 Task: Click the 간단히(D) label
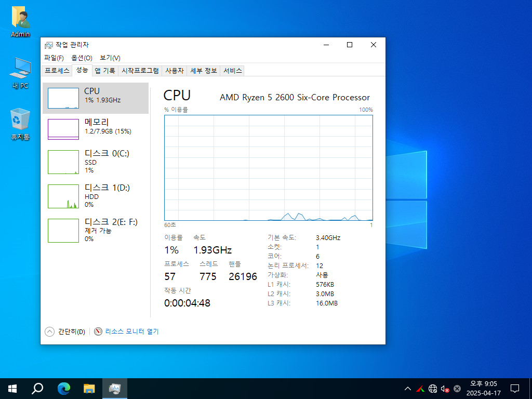pos(72,331)
